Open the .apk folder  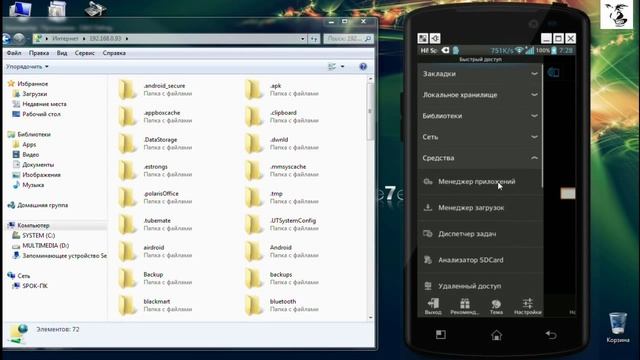click(282, 89)
